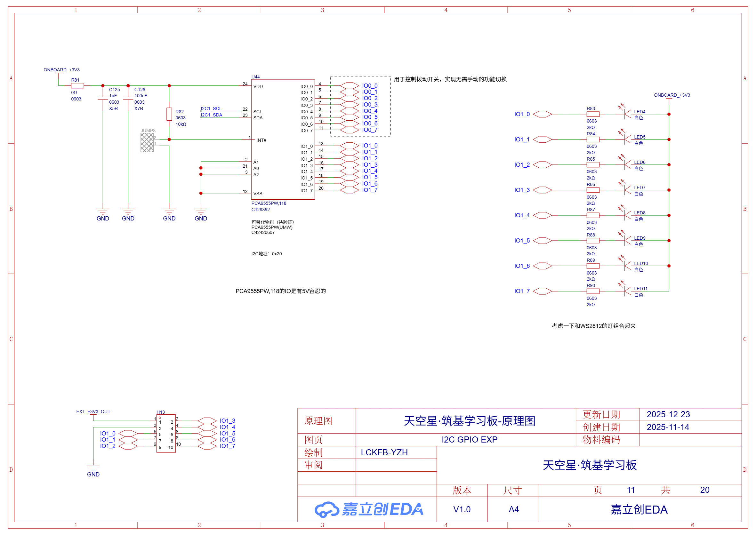The height and width of the screenshot is (535, 756).
Task: Select the H13 header connector body
Action: (166, 434)
